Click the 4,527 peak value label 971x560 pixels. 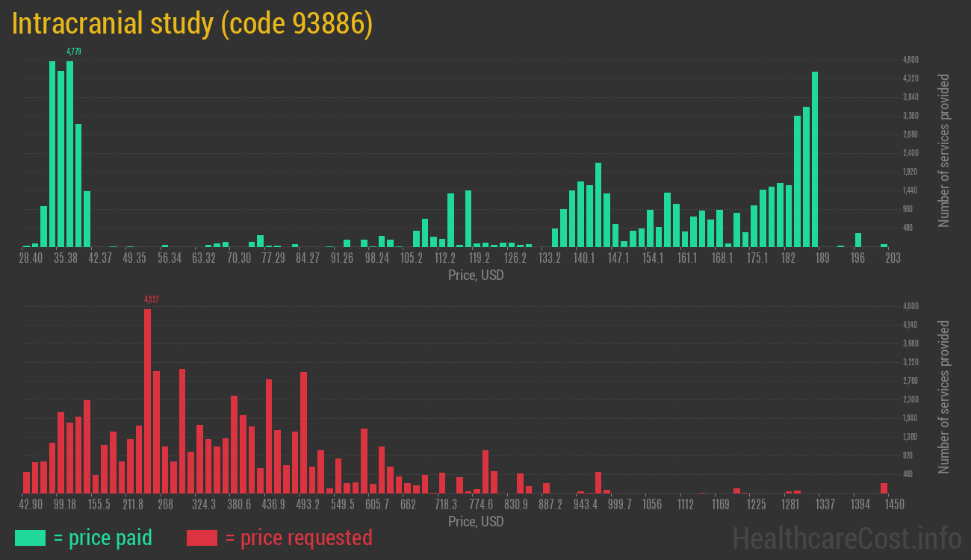[x=151, y=299]
